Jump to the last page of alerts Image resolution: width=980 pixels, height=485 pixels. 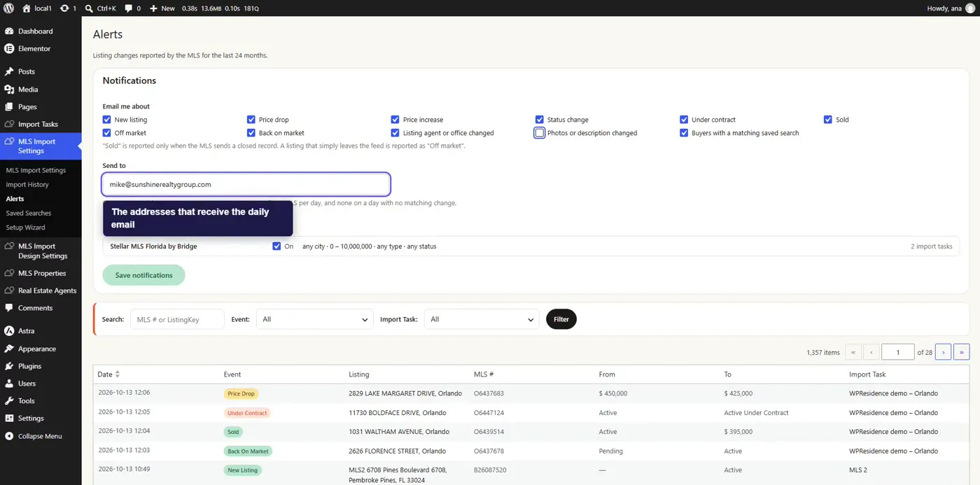pos(961,352)
